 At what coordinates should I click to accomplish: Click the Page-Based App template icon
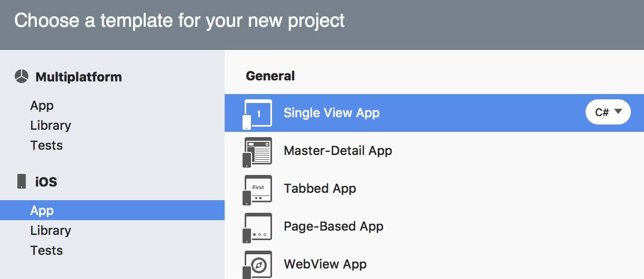pyautogui.click(x=258, y=227)
